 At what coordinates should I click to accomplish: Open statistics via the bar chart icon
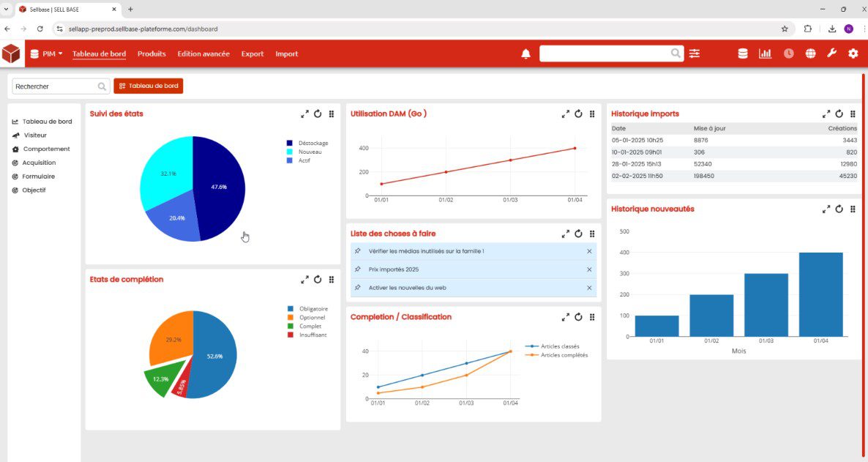766,53
